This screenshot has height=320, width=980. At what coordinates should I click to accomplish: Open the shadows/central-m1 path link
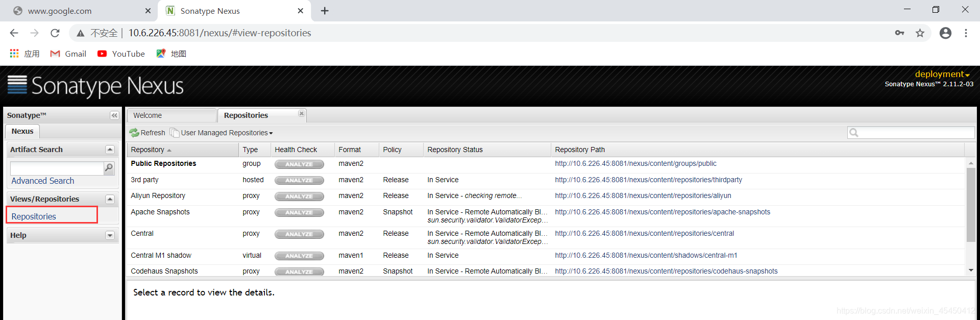click(646, 255)
